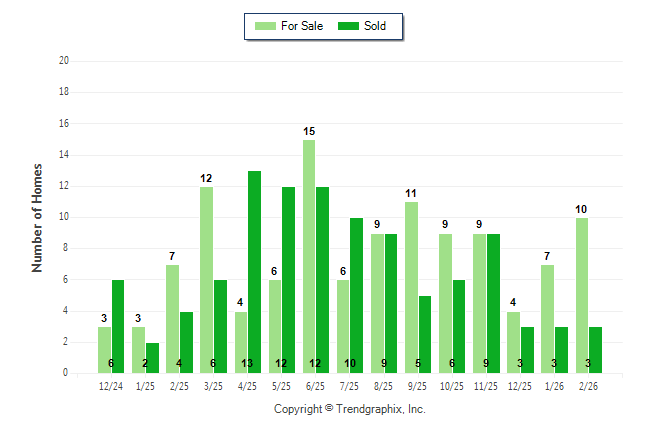Click the Copyright Trendgraphix, Inc. text
The height and width of the screenshot is (434, 646).
tap(350, 409)
